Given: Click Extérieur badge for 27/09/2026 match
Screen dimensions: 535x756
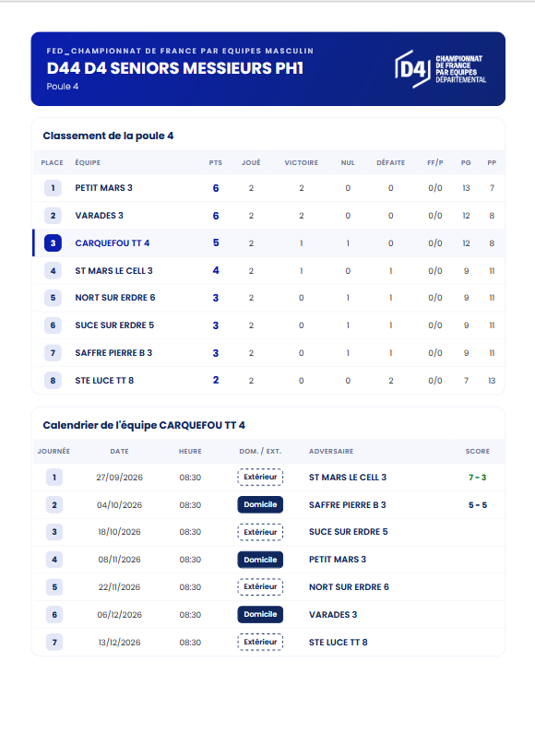Looking at the screenshot, I should point(260,478).
